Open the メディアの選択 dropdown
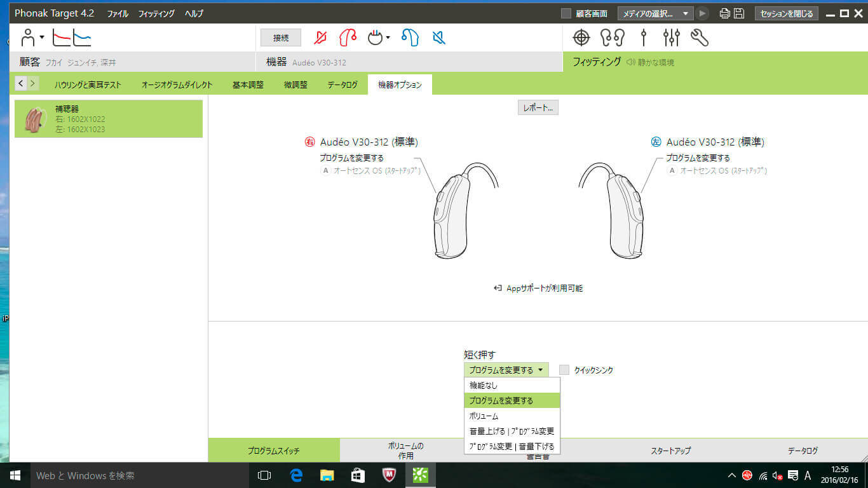 pyautogui.click(x=655, y=13)
